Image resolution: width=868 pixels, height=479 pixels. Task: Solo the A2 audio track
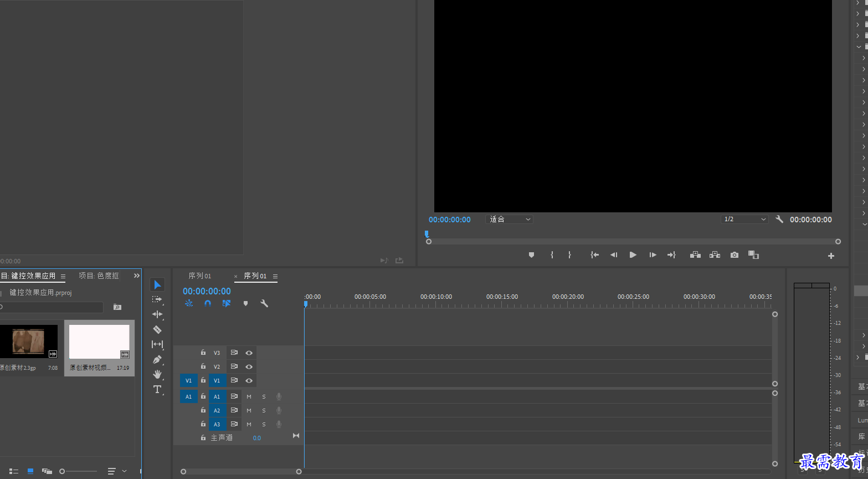click(264, 410)
